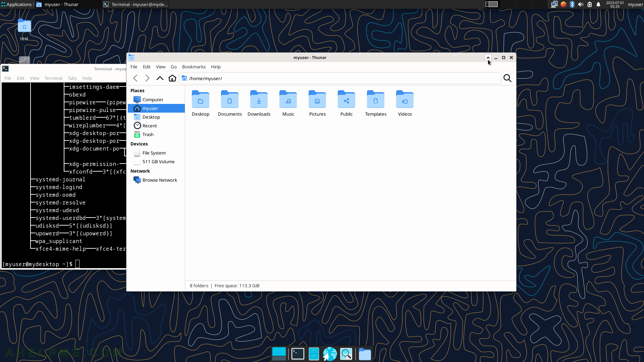Open the volume control tray icon
This screenshot has width=644, height=362.
(x=581, y=4)
